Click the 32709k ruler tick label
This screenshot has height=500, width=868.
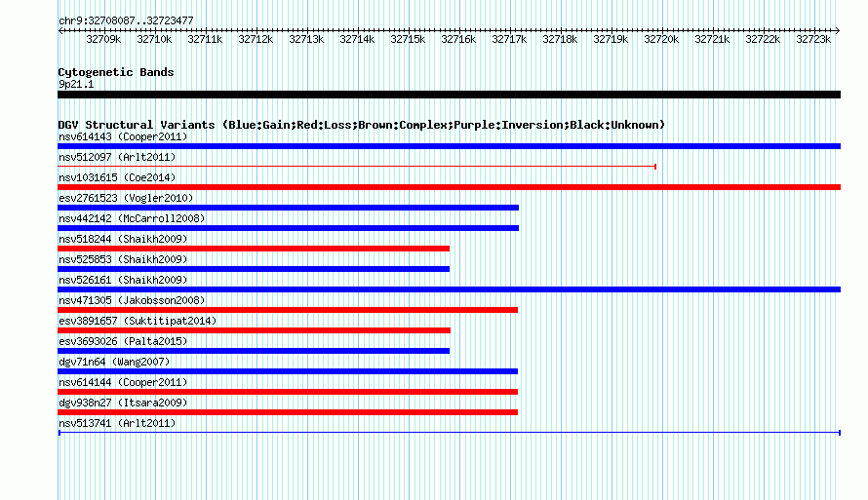click(103, 39)
